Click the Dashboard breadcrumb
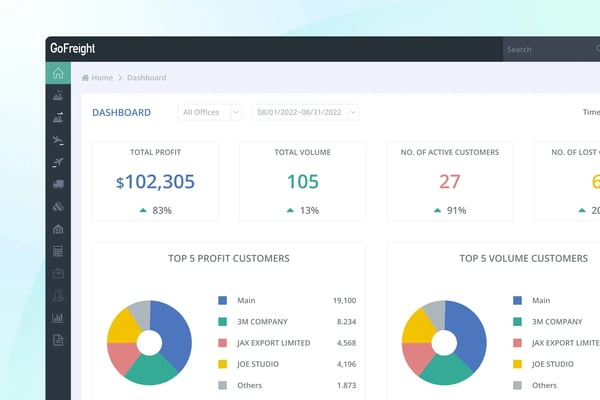The image size is (600, 400). pos(146,78)
